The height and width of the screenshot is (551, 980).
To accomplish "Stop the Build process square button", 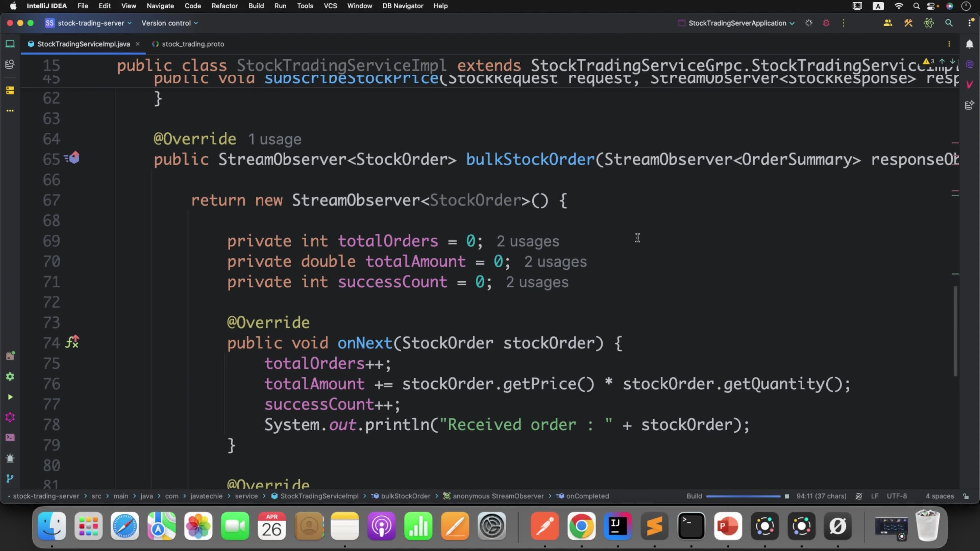I will [787, 496].
